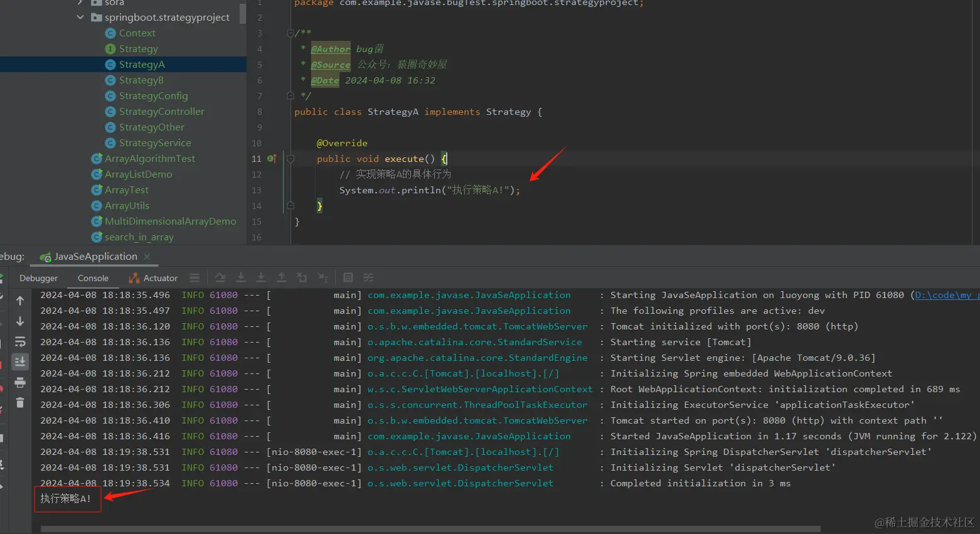Toggle fold marker at end of comment line 7

click(x=290, y=96)
